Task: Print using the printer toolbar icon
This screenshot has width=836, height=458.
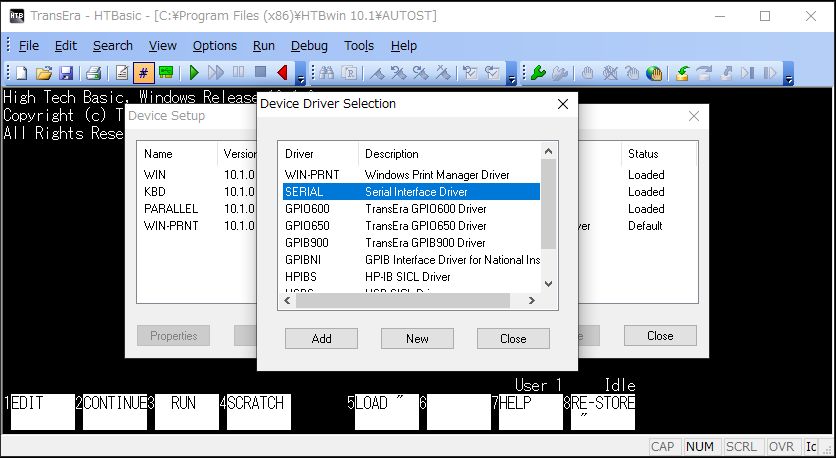Action: tap(94, 73)
